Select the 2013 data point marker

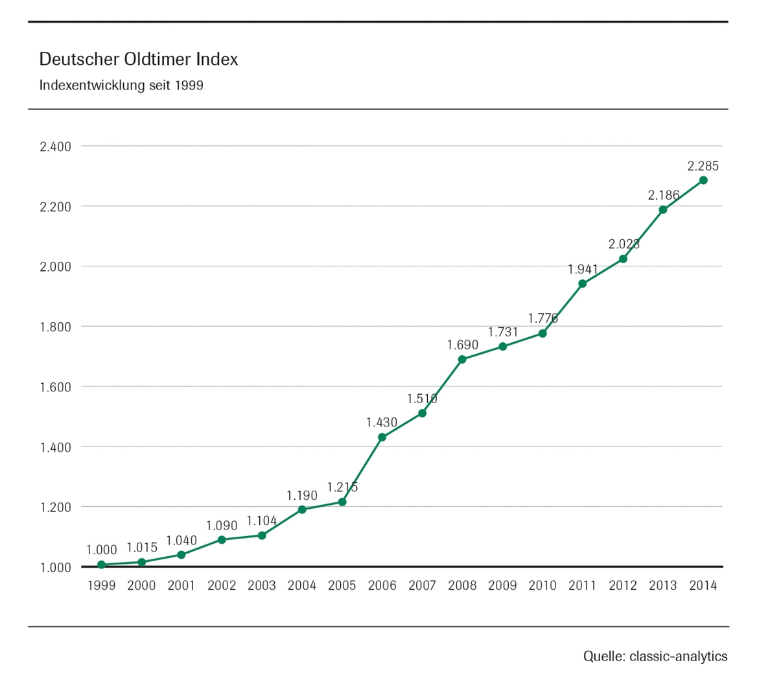point(663,209)
